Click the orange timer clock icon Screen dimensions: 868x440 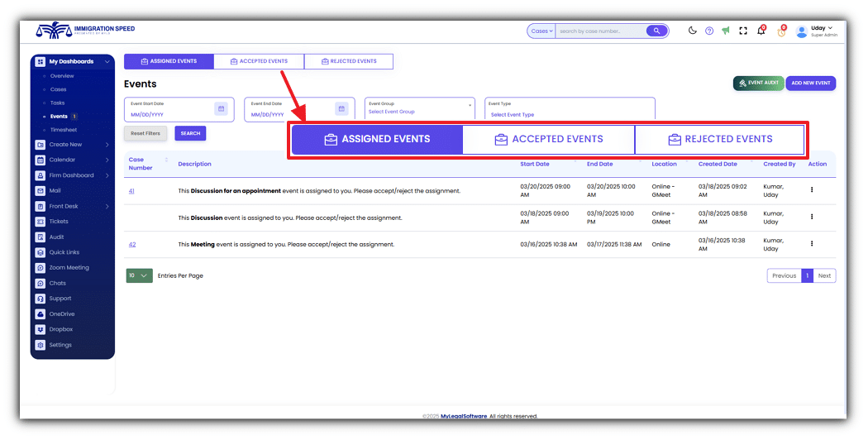tap(781, 31)
